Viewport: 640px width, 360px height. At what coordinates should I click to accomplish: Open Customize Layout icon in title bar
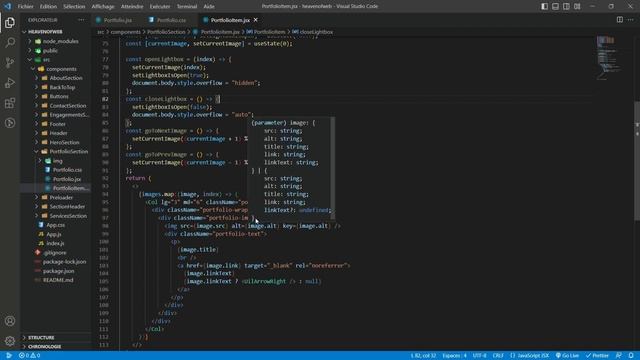577,6
